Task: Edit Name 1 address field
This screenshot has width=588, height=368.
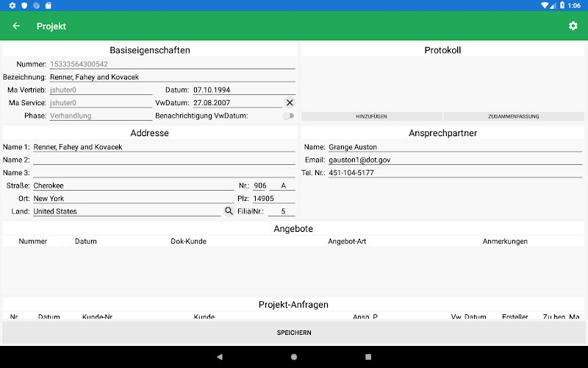Action: (x=164, y=146)
